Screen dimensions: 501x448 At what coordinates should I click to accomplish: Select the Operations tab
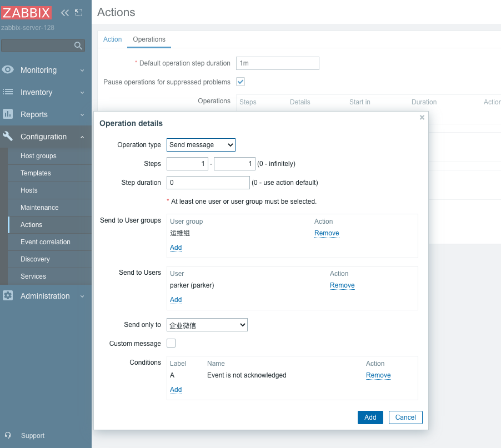point(149,39)
